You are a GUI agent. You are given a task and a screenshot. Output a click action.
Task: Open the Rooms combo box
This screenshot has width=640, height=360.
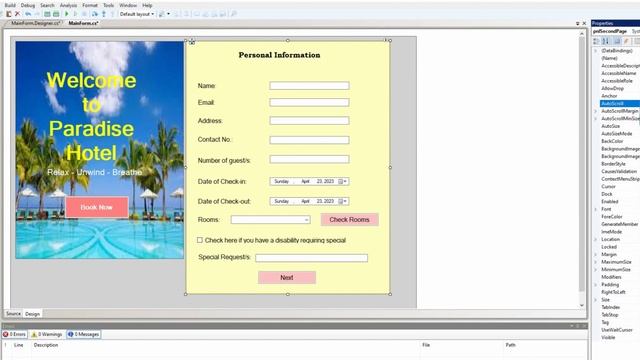[x=270, y=220]
